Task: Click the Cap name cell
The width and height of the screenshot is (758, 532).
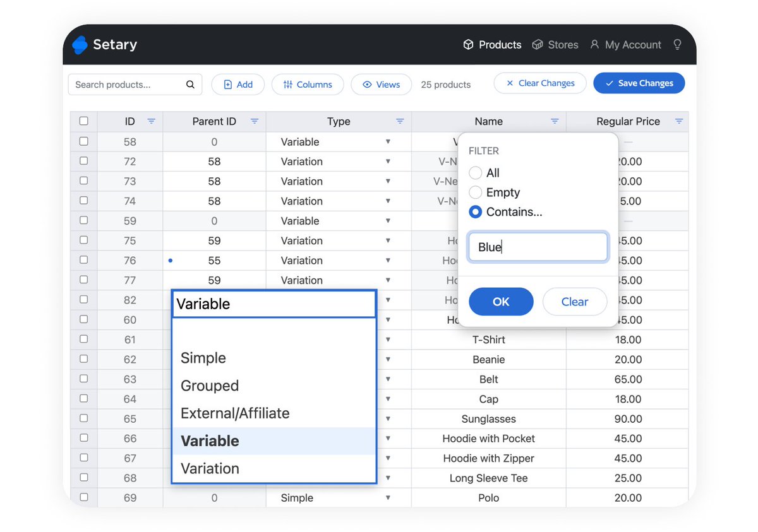Action: (489, 399)
